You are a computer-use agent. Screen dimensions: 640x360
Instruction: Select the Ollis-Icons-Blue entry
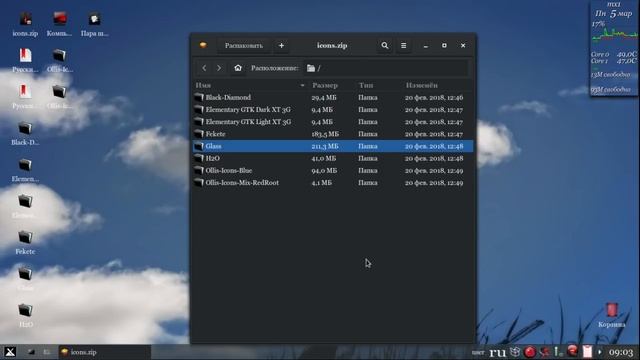pyautogui.click(x=229, y=171)
